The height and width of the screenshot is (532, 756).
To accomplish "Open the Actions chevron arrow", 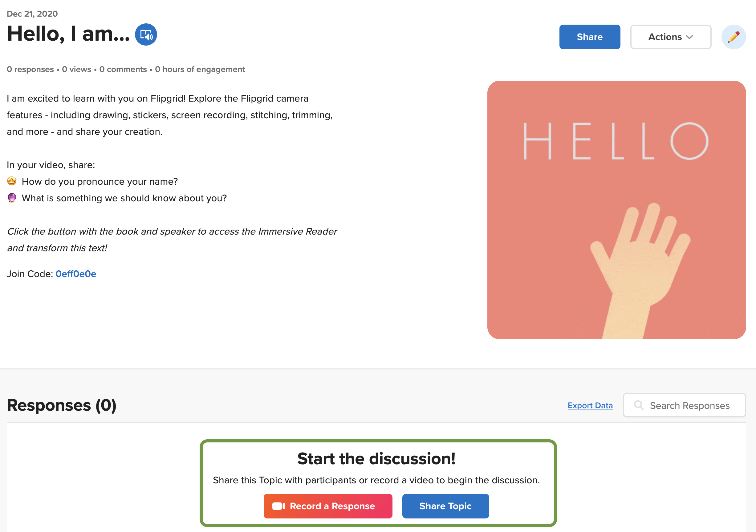I will click(x=690, y=37).
